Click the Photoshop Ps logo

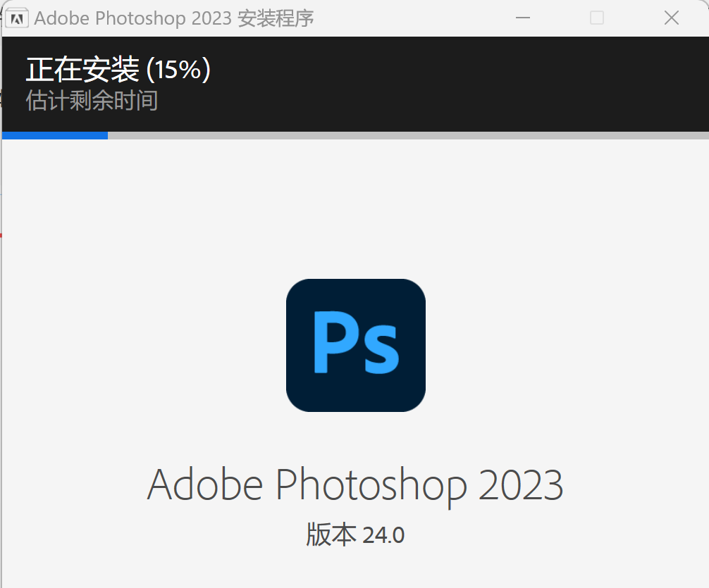point(356,345)
